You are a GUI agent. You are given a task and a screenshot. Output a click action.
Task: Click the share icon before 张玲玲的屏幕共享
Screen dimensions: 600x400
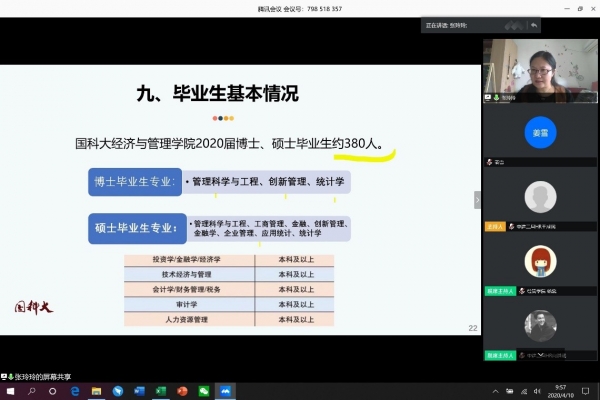click(x=3, y=377)
